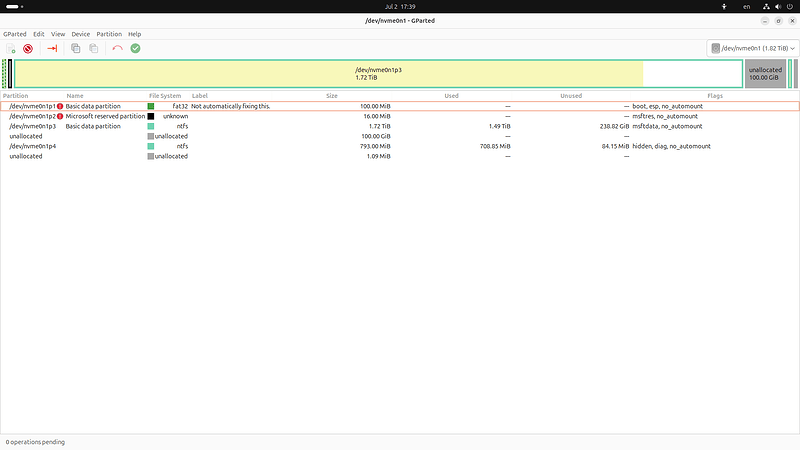Click the Size column header
The height and width of the screenshot is (450, 800).
click(x=332, y=96)
